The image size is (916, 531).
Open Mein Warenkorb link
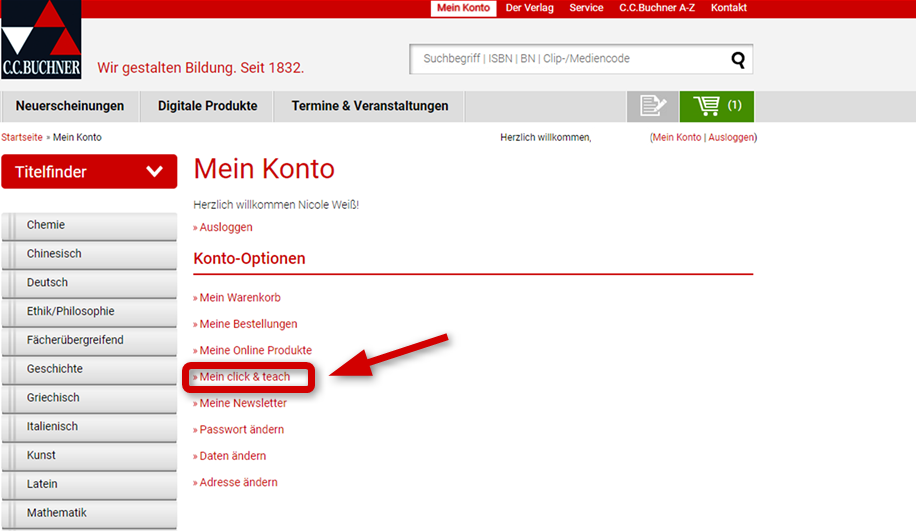pos(240,297)
